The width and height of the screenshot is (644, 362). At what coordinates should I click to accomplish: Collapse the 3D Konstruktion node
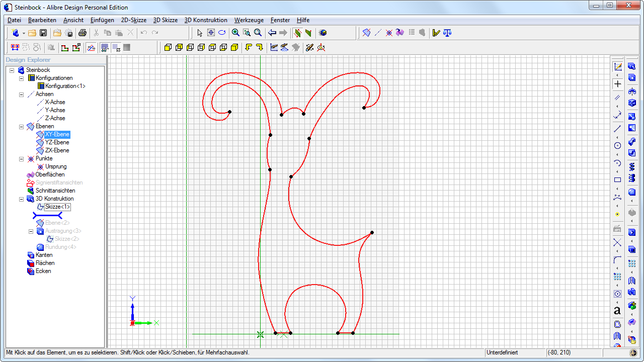pyautogui.click(x=21, y=199)
